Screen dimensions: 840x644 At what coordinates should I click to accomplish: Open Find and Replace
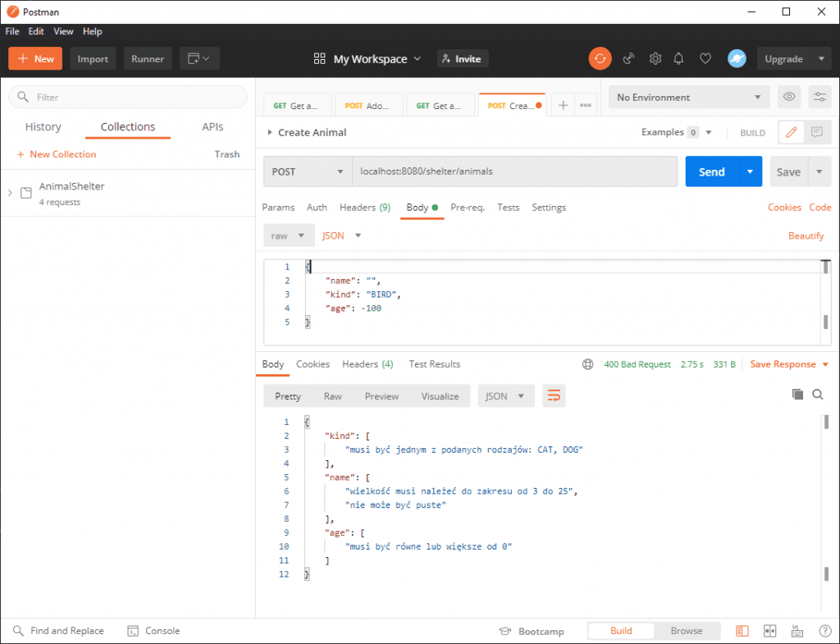point(58,631)
